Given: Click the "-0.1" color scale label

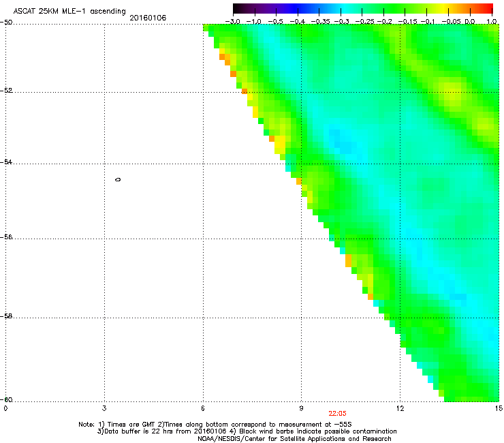Looking at the screenshot, I should (x=427, y=22).
